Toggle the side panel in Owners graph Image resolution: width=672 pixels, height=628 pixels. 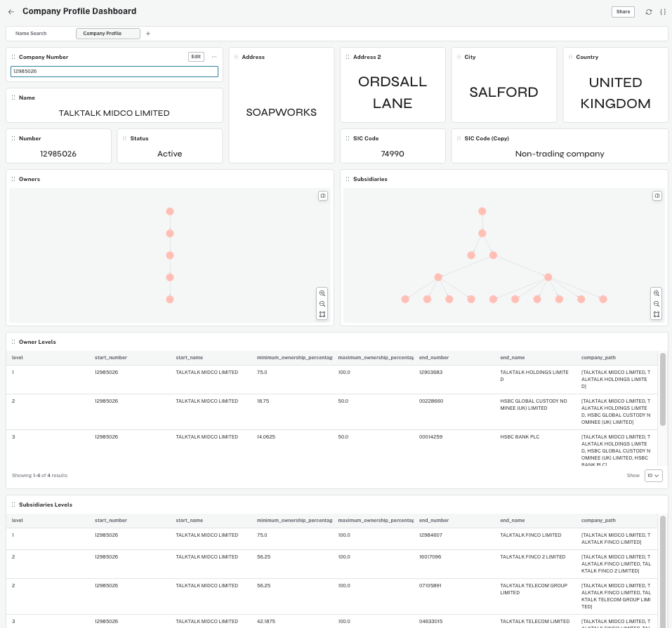pos(322,196)
